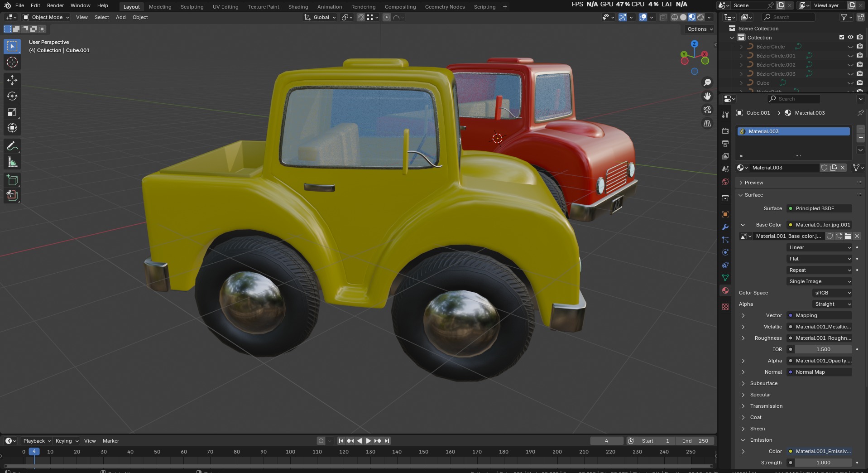868x473 pixels.
Task: Expand BézierCircle.001 in the outliner
Action: point(741,56)
